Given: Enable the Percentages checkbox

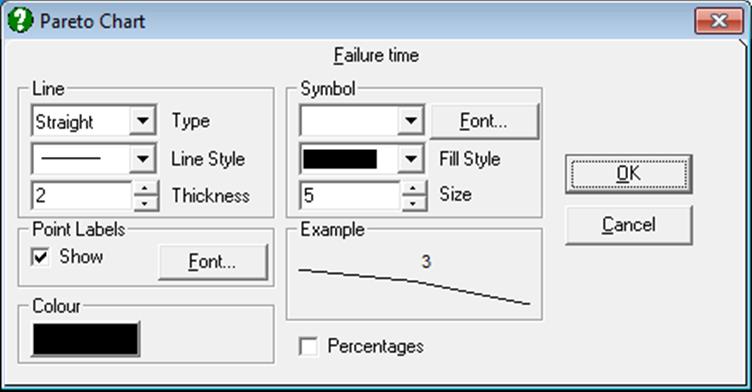Looking at the screenshot, I should 308,346.
